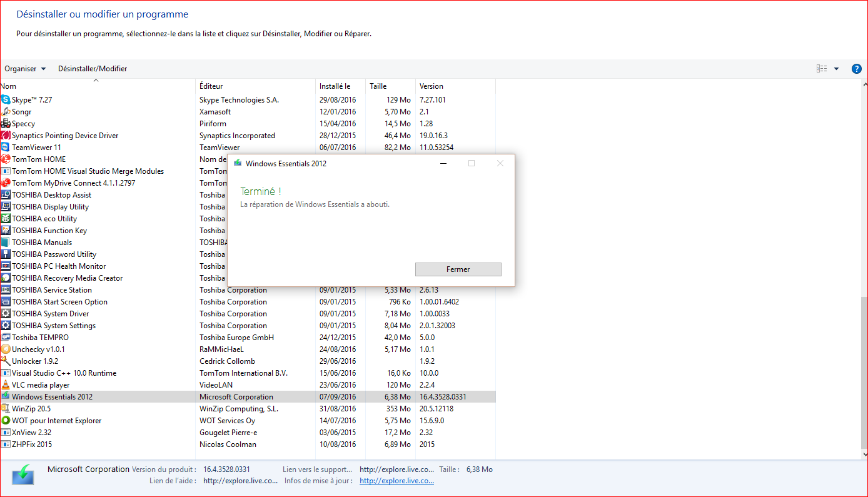The width and height of the screenshot is (868, 497).
Task: Click the Gougelet Pierre-e publisher cell
Action: (x=228, y=433)
